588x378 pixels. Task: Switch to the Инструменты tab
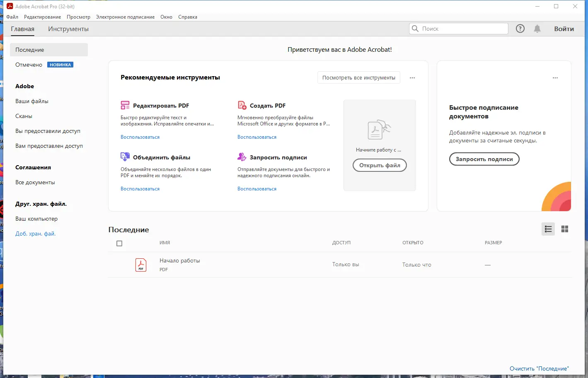coord(68,29)
